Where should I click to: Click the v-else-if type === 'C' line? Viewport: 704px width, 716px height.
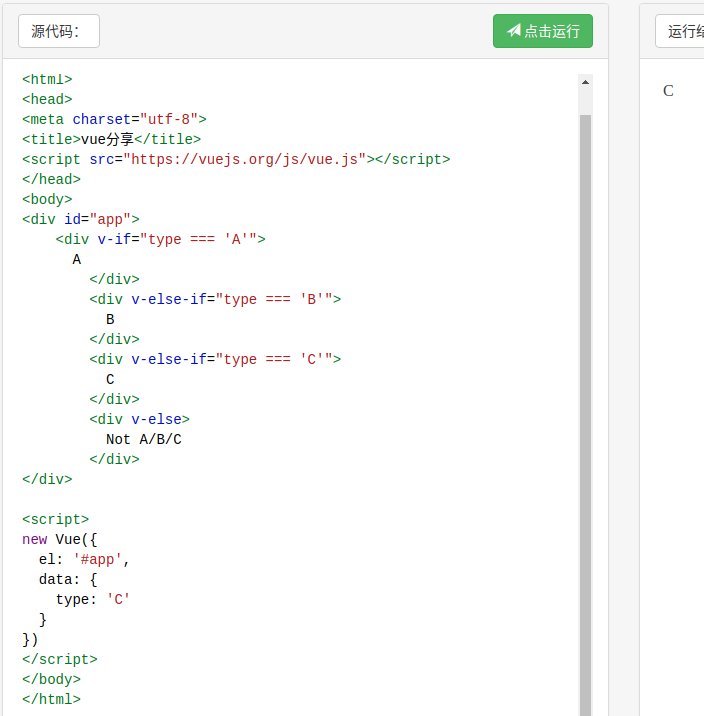(215, 359)
